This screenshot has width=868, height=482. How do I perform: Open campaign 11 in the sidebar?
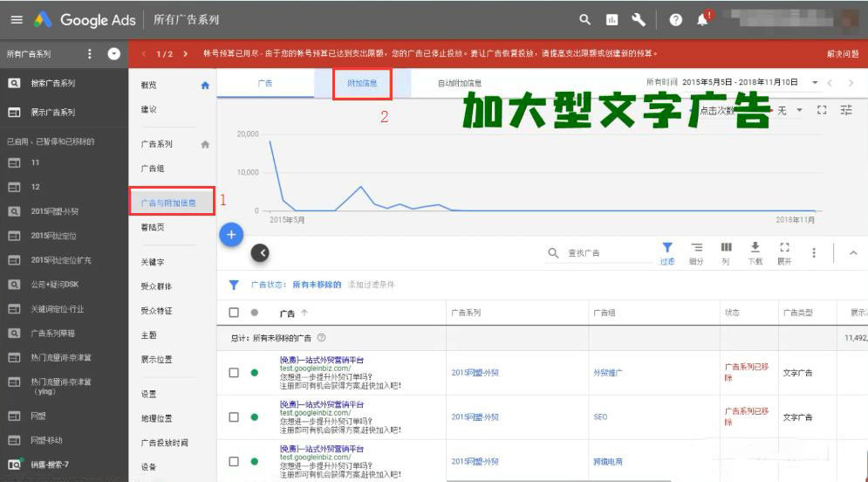coord(35,162)
